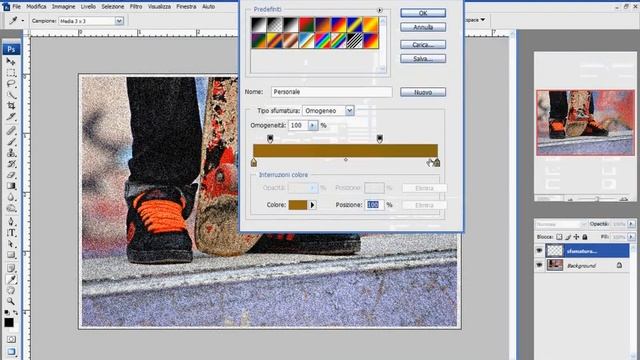640x360 pixels.
Task: Select the History Brush tool
Action: (11, 164)
